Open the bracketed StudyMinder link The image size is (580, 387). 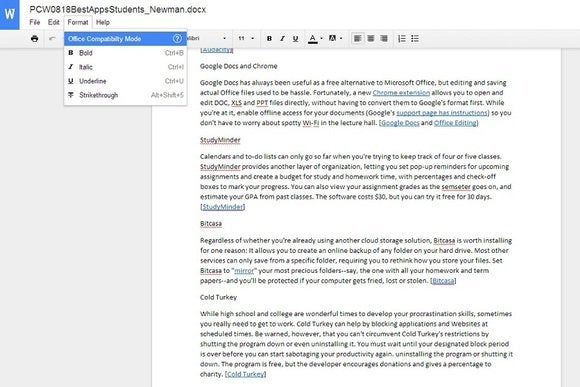222,207
